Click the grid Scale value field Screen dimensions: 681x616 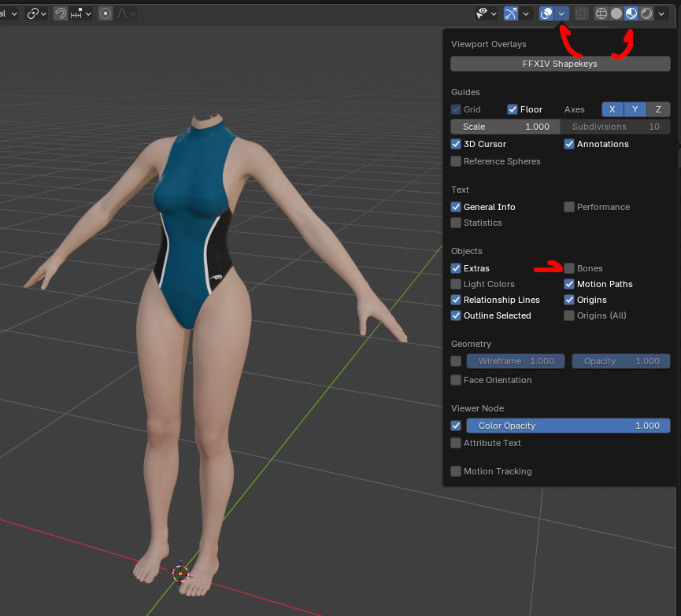(x=505, y=127)
